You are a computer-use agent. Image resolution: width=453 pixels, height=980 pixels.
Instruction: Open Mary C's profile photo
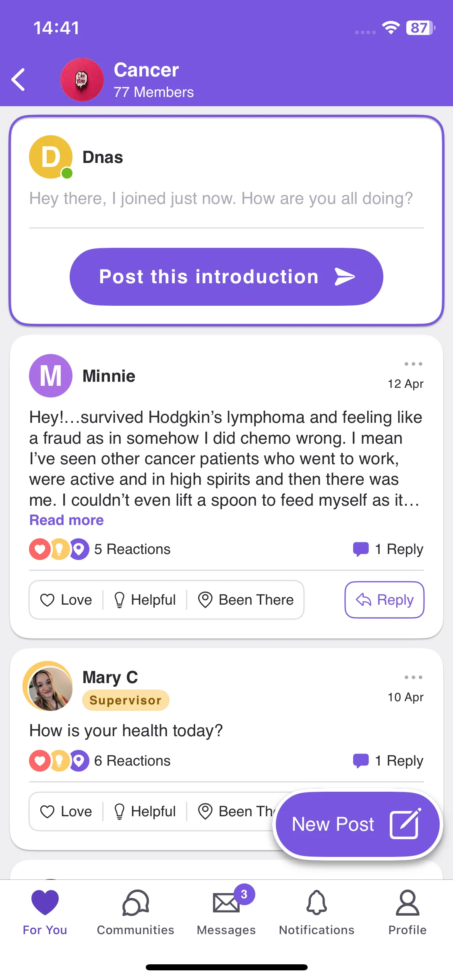point(48,686)
